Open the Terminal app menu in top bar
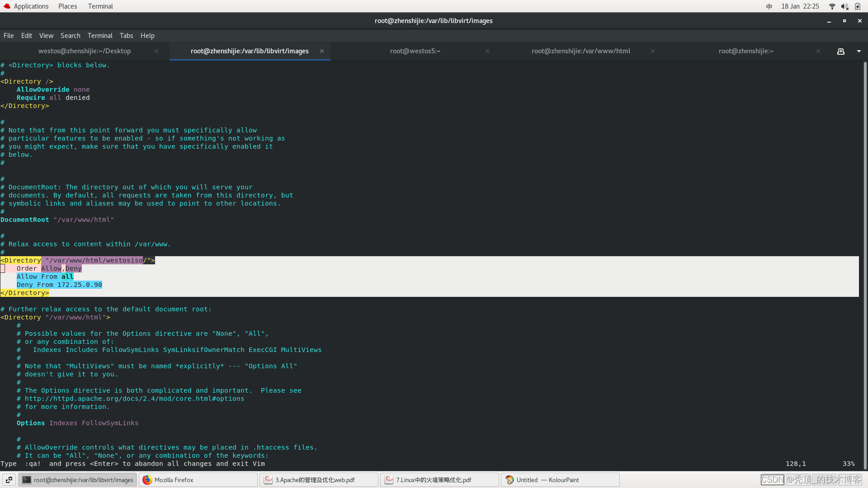Image resolution: width=868 pixels, height=488 pixels. pos(100,6)
